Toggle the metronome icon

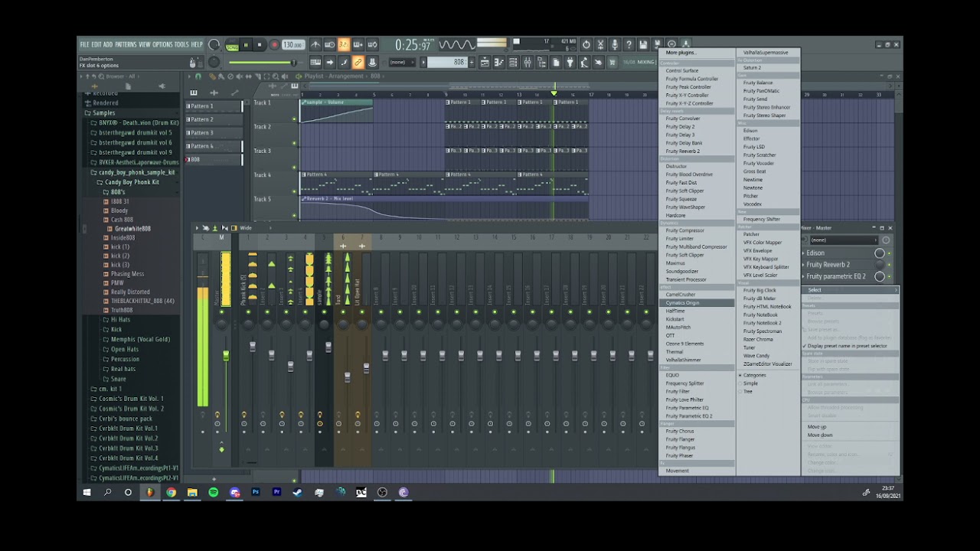(315, 45)
